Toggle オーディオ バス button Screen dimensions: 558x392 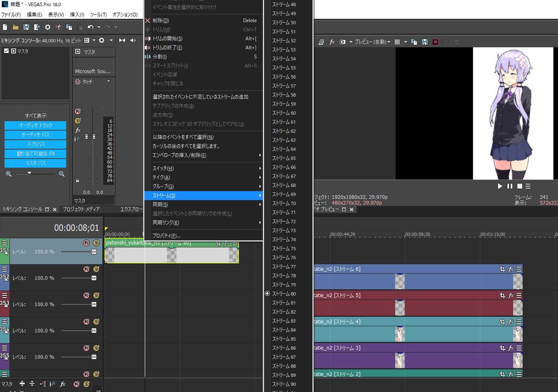35,135
